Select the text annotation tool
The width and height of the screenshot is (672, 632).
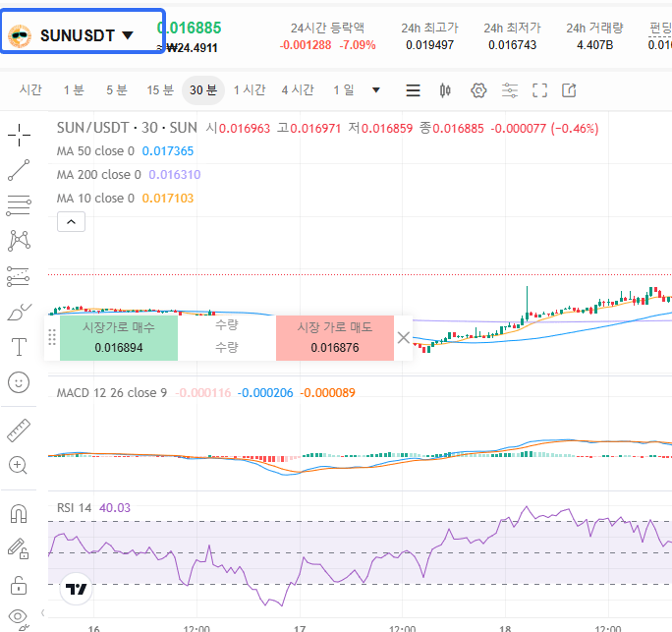[19, 347]
